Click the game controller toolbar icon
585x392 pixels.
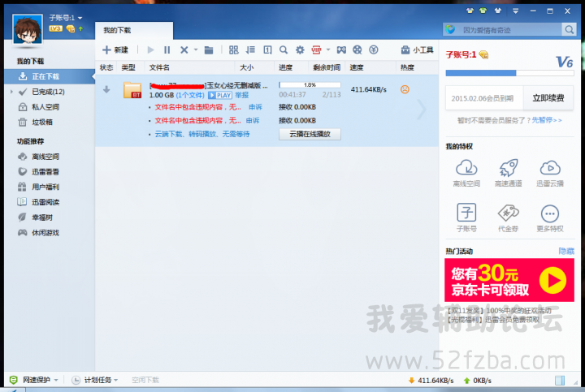pos(341,50)
